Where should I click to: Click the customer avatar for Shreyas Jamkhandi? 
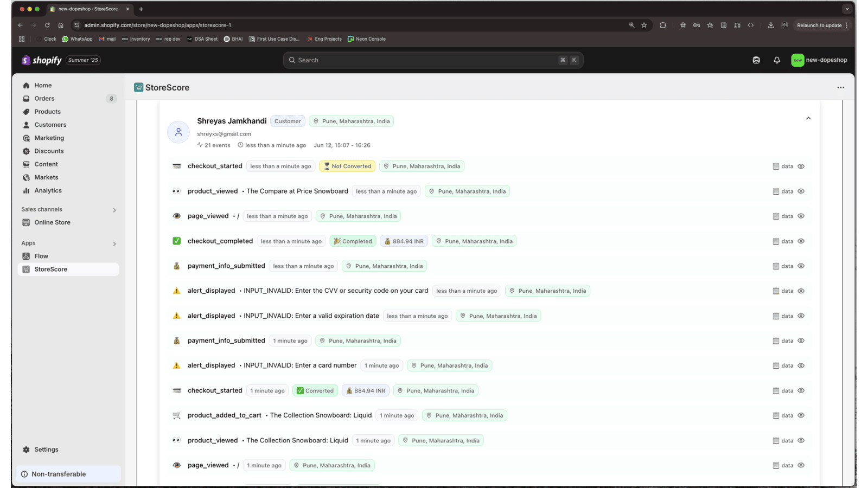click(178, 132)
